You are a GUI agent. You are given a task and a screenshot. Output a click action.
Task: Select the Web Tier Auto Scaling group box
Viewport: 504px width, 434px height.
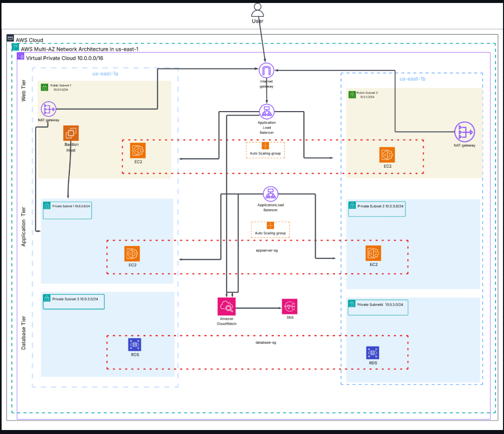(265, 149)
